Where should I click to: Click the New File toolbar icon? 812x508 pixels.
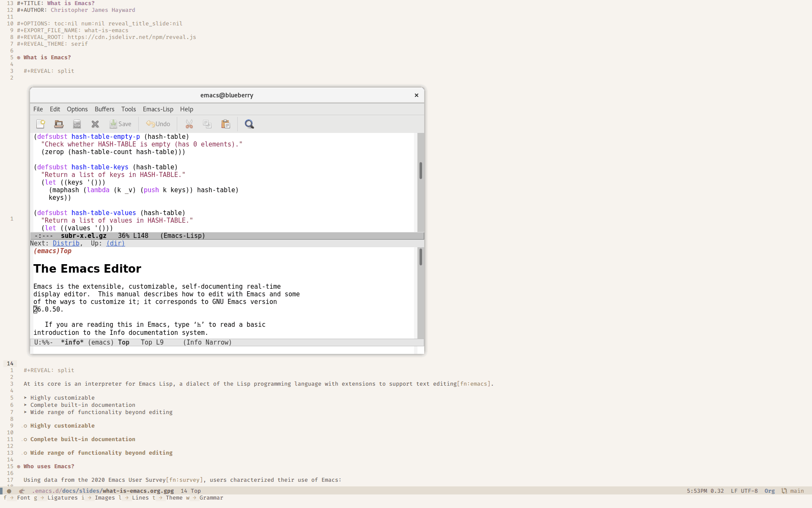click(40, 124)
